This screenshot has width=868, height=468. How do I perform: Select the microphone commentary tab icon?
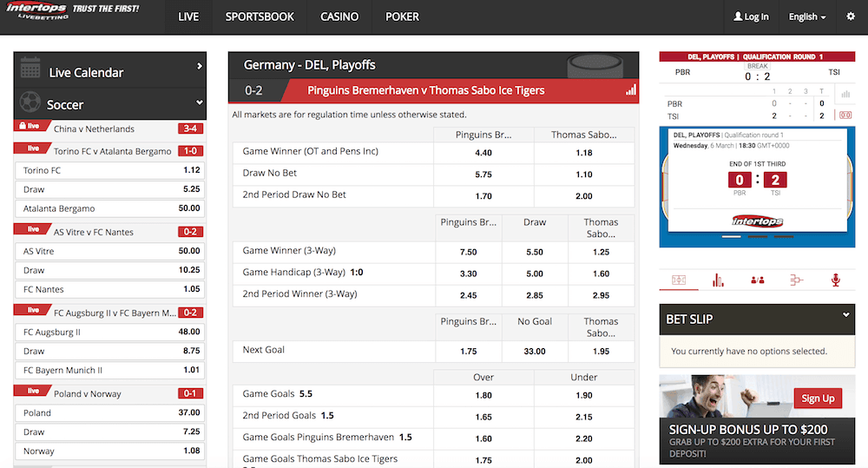coord(835,280)
